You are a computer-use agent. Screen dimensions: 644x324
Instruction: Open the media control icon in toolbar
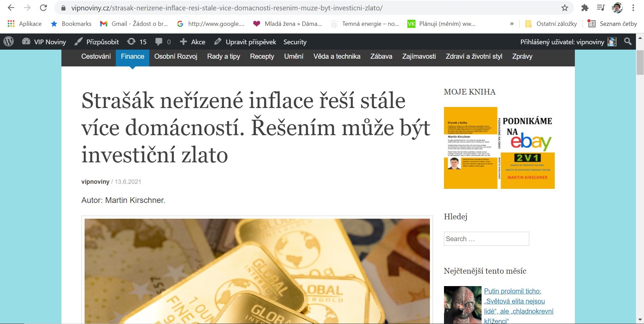click(601, 8)
